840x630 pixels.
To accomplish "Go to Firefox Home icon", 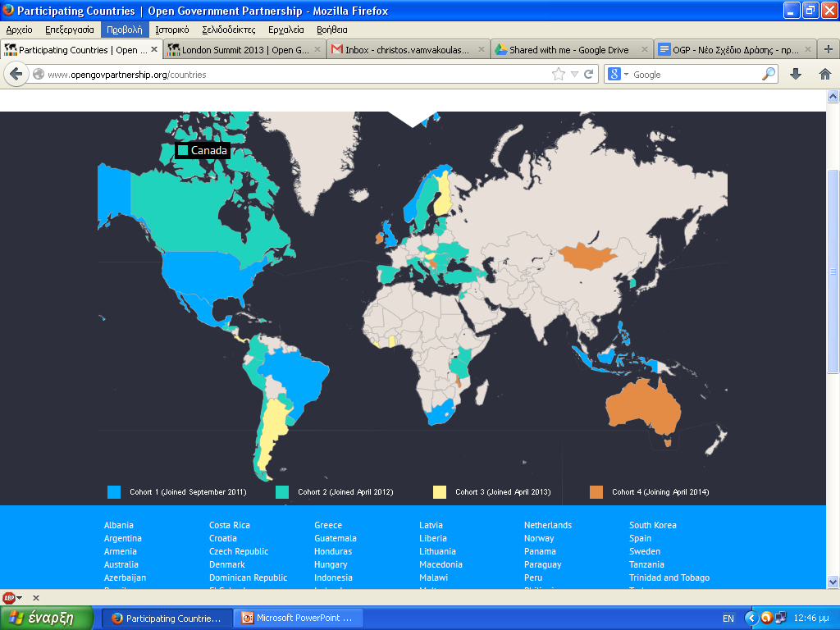I will click(x=825, y=74).
